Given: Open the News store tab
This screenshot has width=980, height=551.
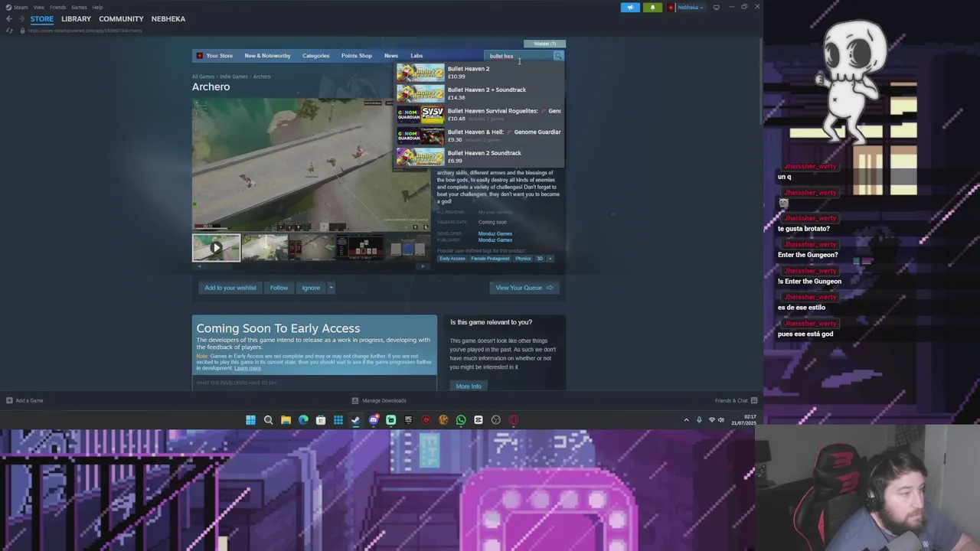Looking at the screenshot, I should click(x=391, y=56).
